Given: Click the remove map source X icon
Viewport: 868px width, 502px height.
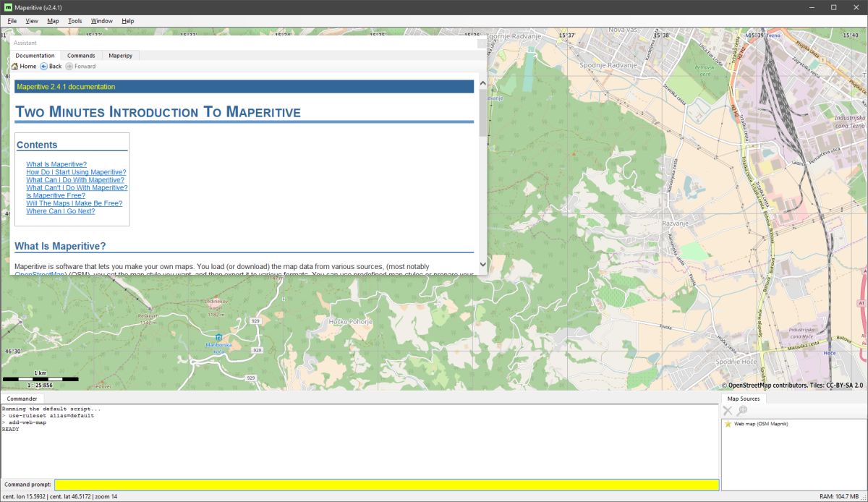Looking at the screenshot, I should coord(728,410).
